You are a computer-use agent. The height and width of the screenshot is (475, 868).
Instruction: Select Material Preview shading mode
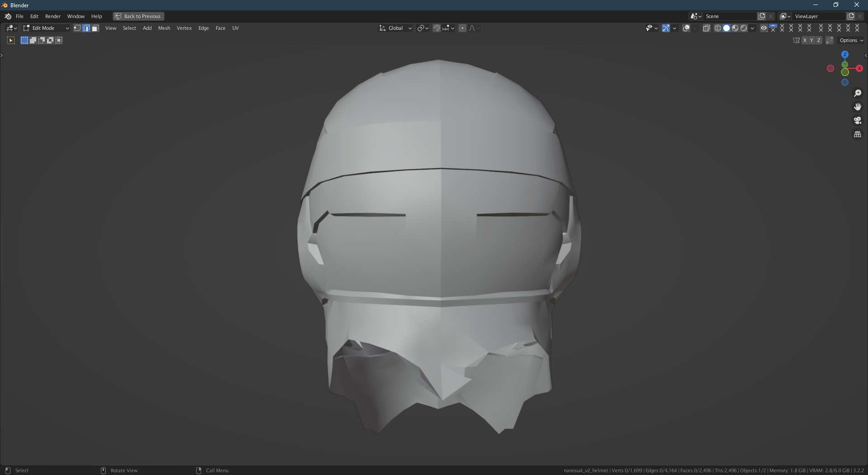[x=735, y=28]
